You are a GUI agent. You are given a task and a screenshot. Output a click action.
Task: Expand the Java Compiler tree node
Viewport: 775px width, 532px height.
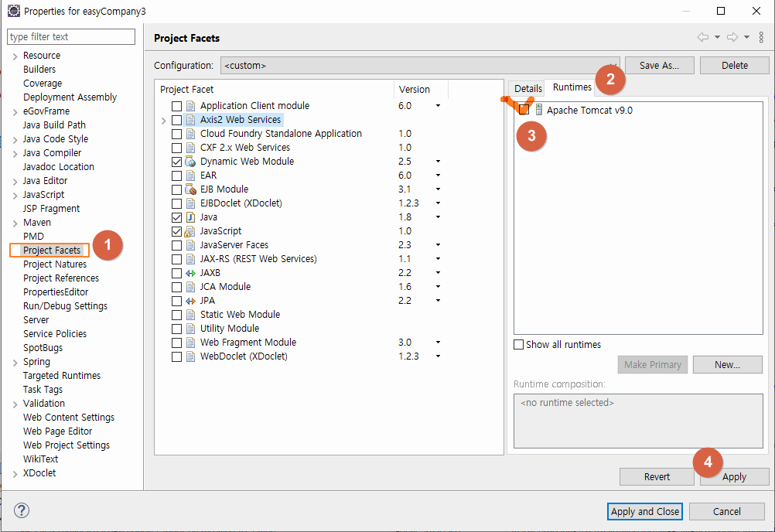click(15, 154)
